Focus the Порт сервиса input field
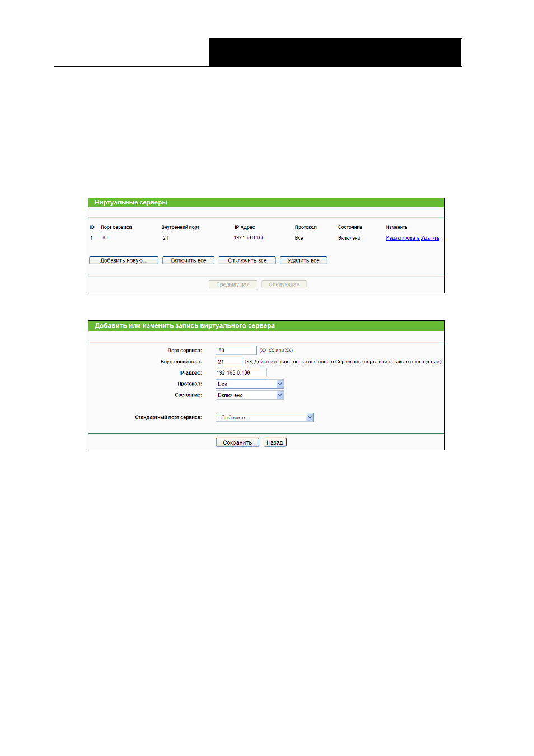 click(x=236, y=351)
